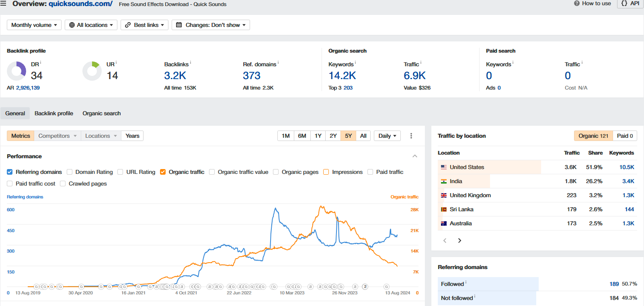Viewport: 644px width, 306px height.
Task: Click the DR donut chart
Action: 16,71
